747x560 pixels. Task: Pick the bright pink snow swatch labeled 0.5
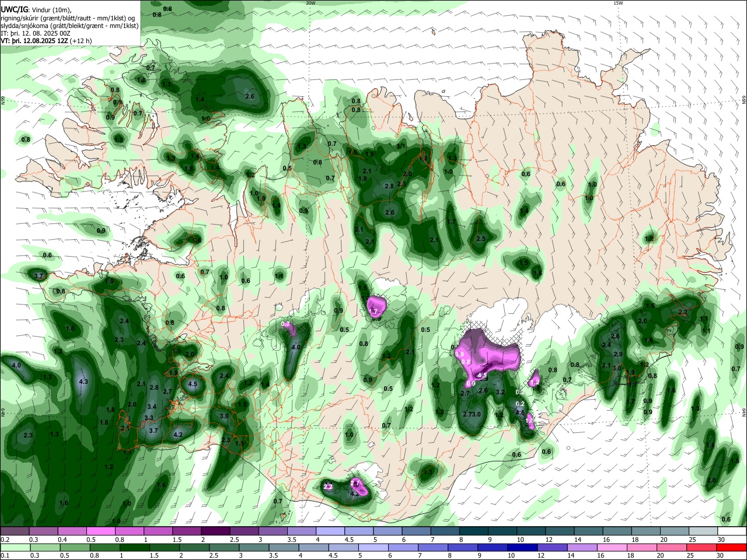[100, 531]
